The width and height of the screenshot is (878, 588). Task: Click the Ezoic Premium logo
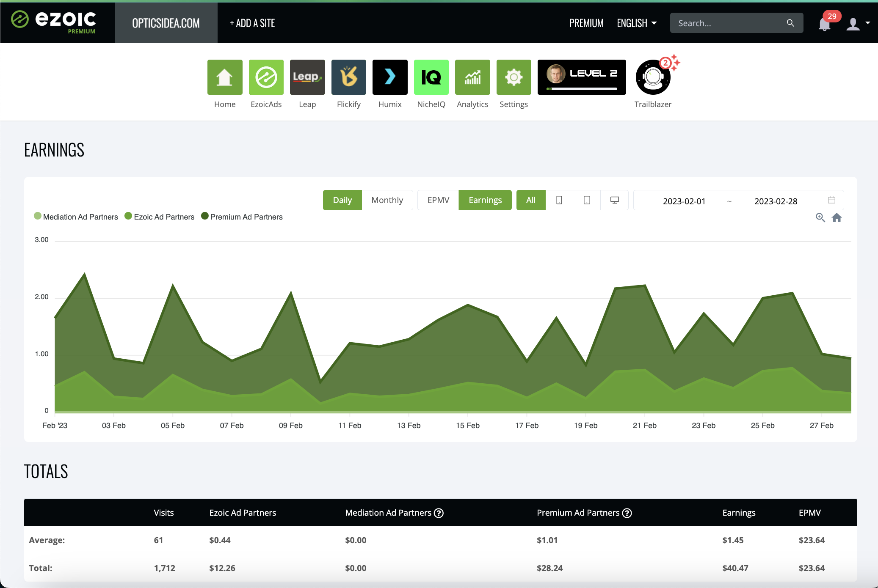[54, 22]
